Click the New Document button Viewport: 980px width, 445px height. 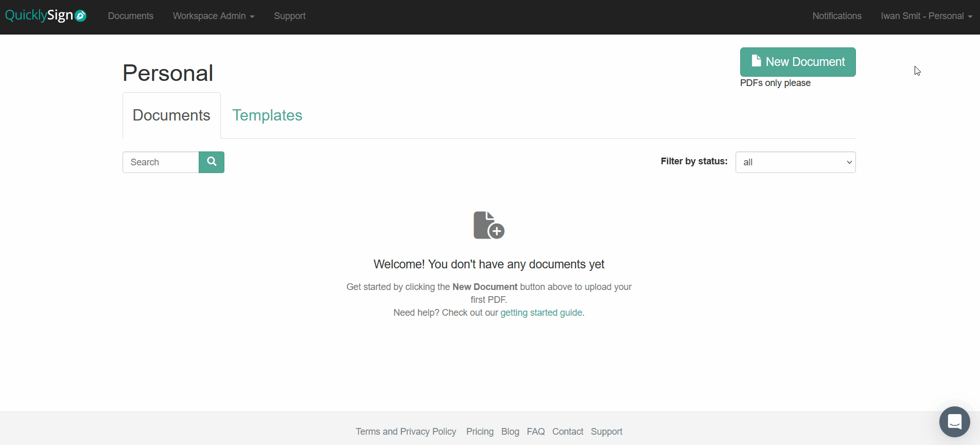coord(798,62)
